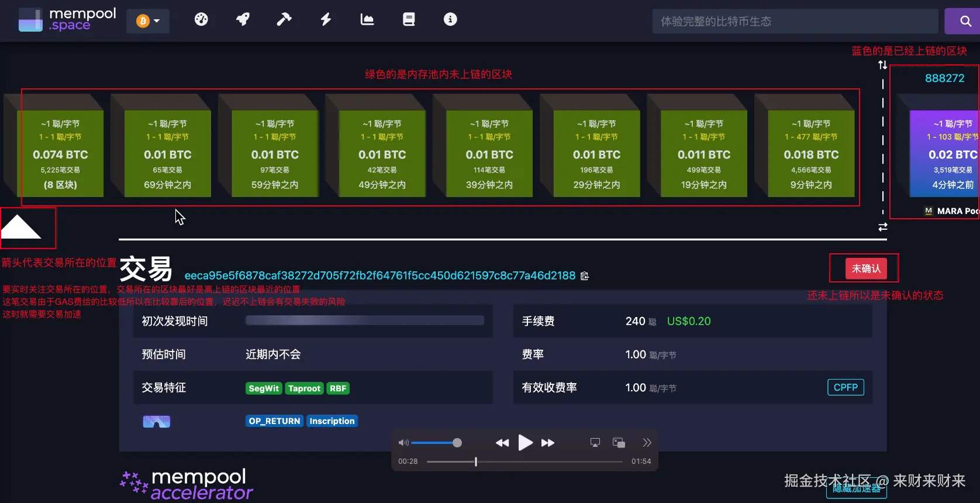
Task: Open the docs book icon
Action: click(409, 19)
